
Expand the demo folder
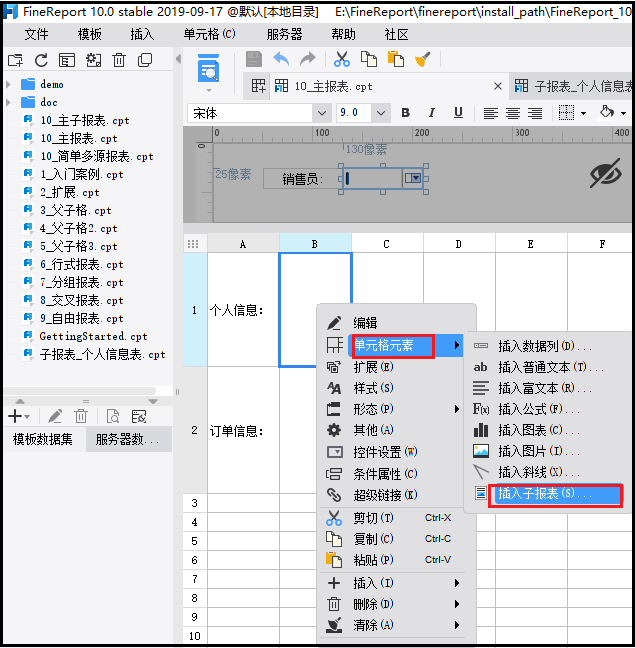pos(8,84)
